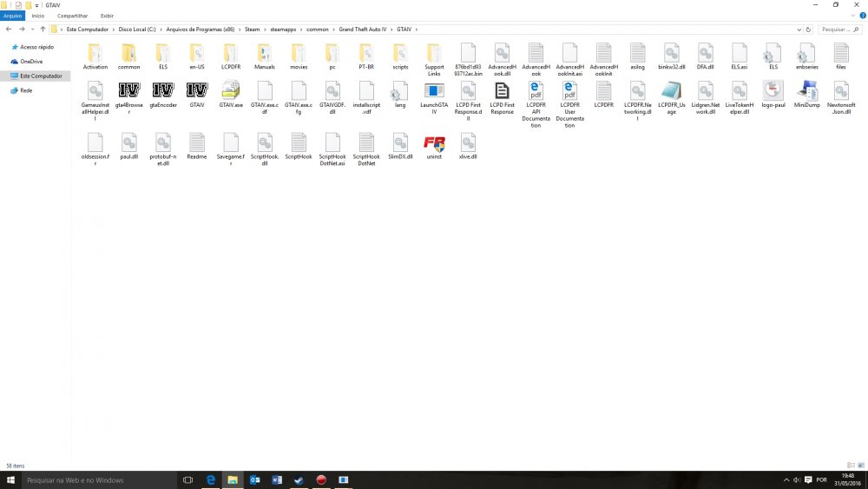868x489 pixels.
Task: Select LCPDFR User Documentation pdf file
Action: [569, 104]
